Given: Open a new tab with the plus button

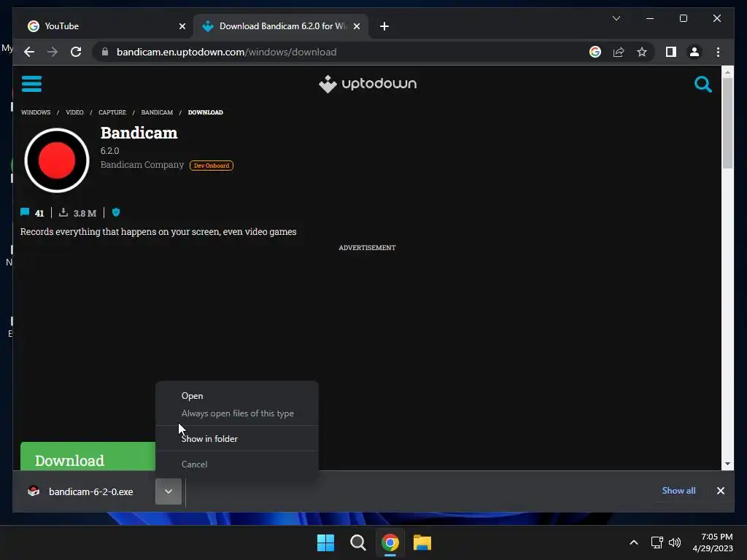Looking at the screenshot, I should tap(384, 26).
